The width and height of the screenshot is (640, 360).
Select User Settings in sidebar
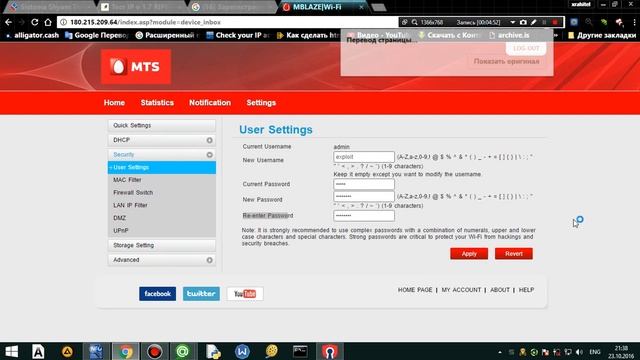162,167
